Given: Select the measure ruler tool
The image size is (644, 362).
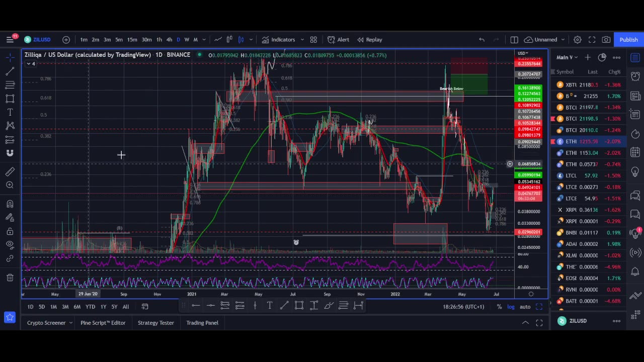Looking at the screenshot, I should pos(10,171).
